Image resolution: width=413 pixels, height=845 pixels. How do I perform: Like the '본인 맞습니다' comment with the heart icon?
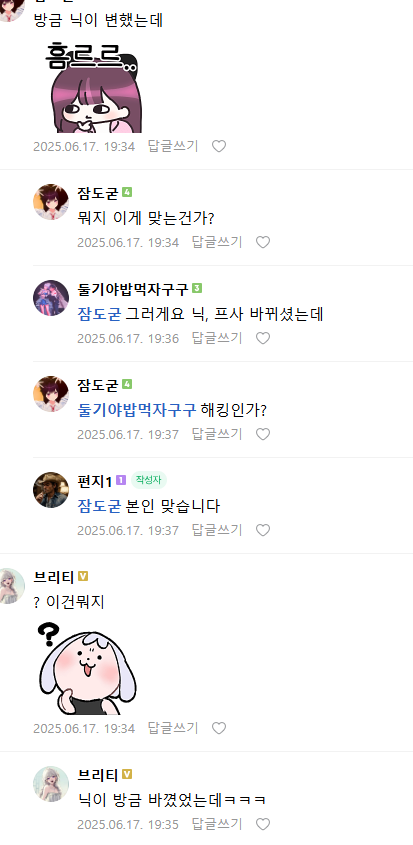(263, 530)
